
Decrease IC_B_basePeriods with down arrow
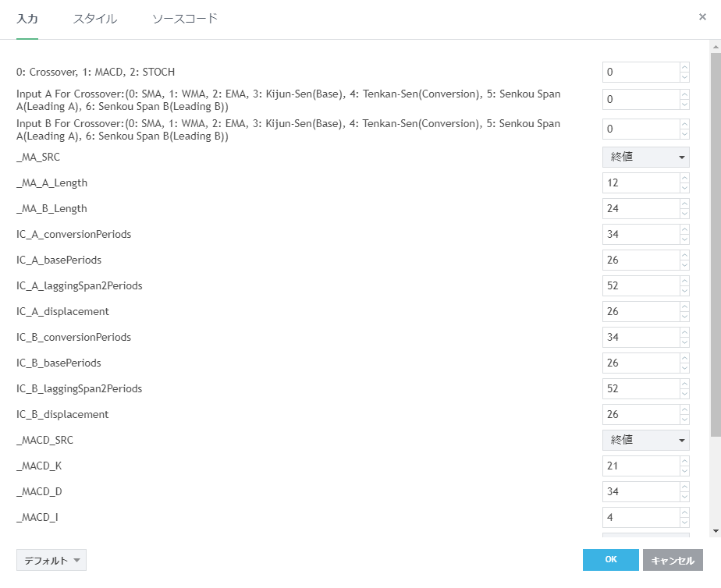684,368
